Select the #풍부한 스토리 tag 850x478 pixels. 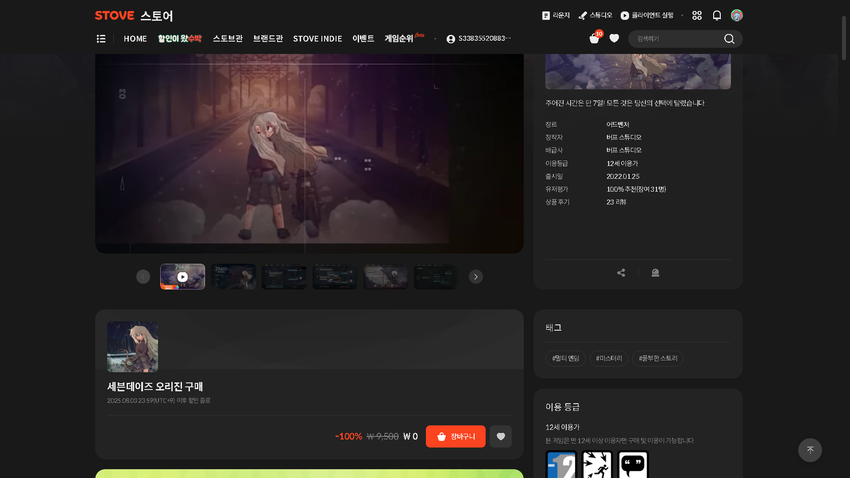click(658, 358)
